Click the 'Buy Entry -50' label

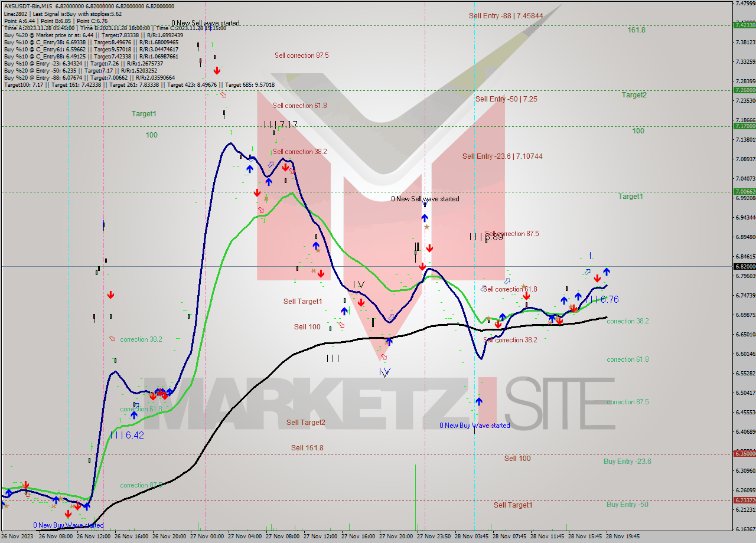(627, 505)
